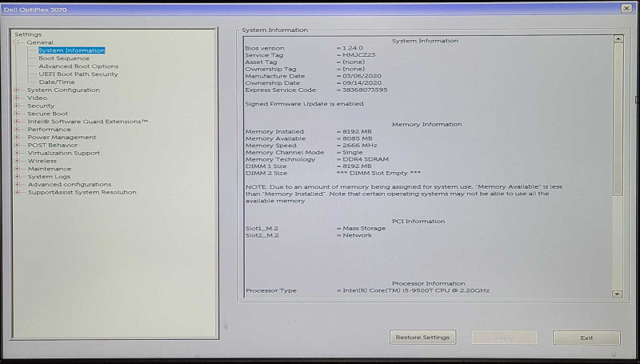Select SupportAssist System Resolution label
Screen dimensions: 640x364
pyautogui.click(x=82, y=192)
